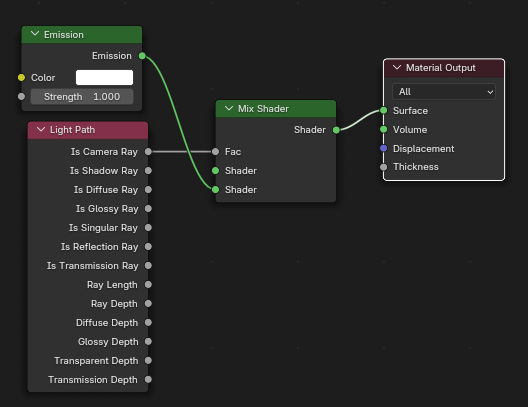This screenshot has height=407, width=528.
Task: Click the Is Camera Ray output socket
Action: coord(148,152)
